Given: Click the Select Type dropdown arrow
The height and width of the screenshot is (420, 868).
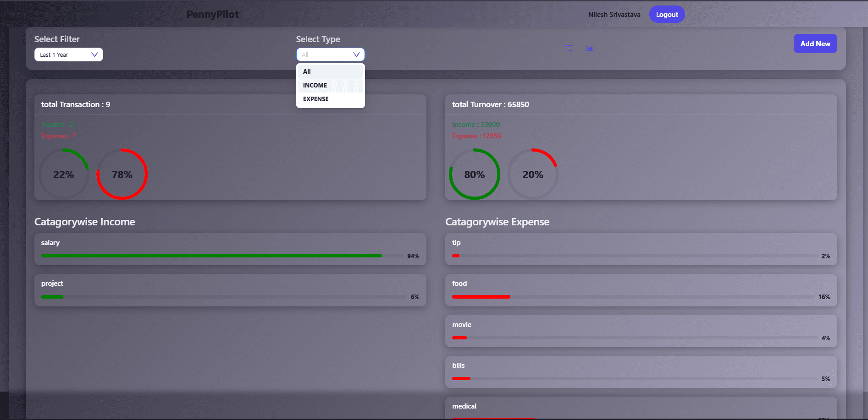Looking at the screenshot, I should (356, 55).
